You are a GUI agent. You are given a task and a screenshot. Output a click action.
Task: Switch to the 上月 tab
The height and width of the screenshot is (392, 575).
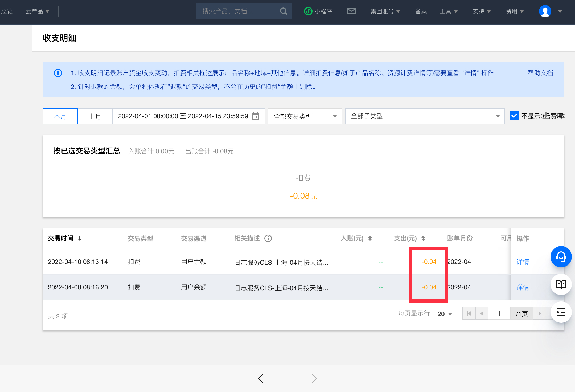click(95, 116)
